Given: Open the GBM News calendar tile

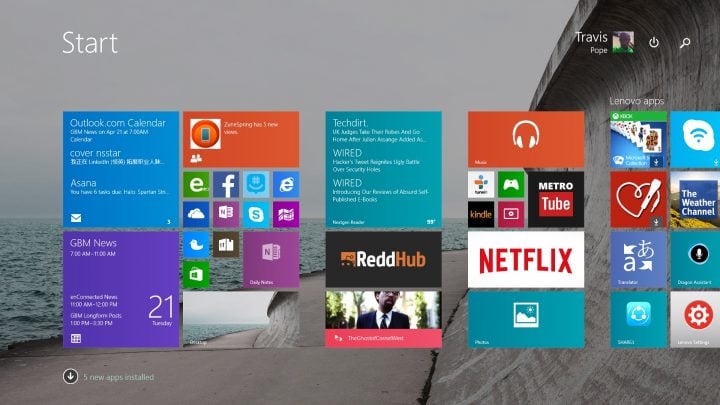Looking at the screenshot, I should click(x=121, y=289).
